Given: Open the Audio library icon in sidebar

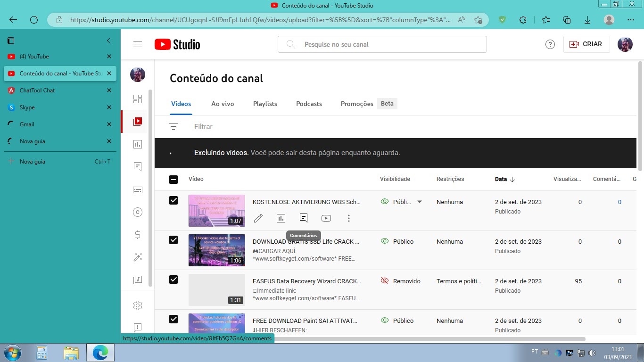Looking at the screenshot, I should 138,280.
